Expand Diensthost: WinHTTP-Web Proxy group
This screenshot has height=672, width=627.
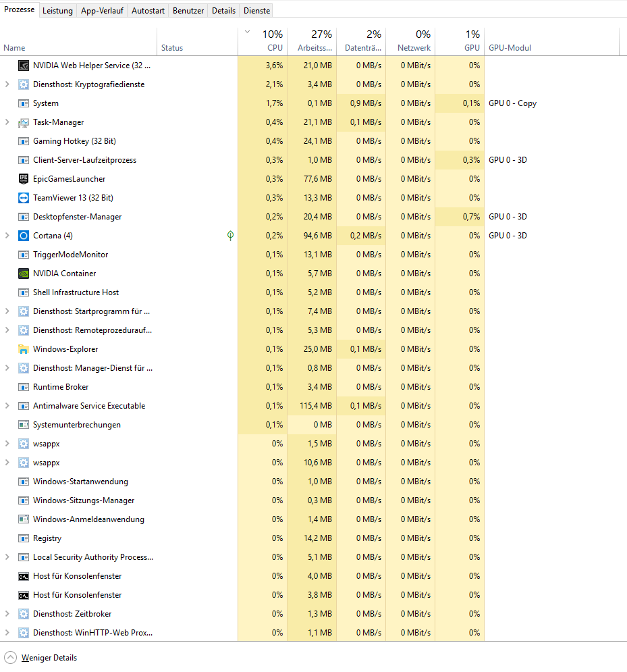point(7,633)
